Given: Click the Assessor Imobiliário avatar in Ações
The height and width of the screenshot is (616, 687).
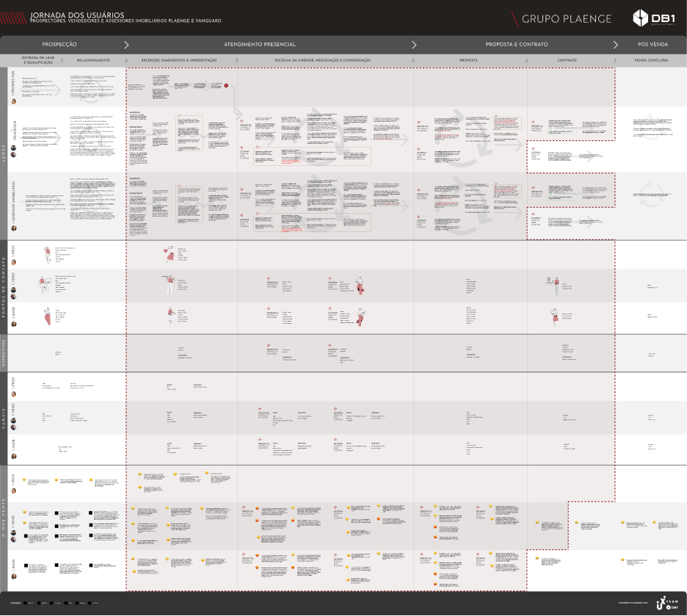Looking at the screenshot, I should pyautogui.click(x=14, y=228).
